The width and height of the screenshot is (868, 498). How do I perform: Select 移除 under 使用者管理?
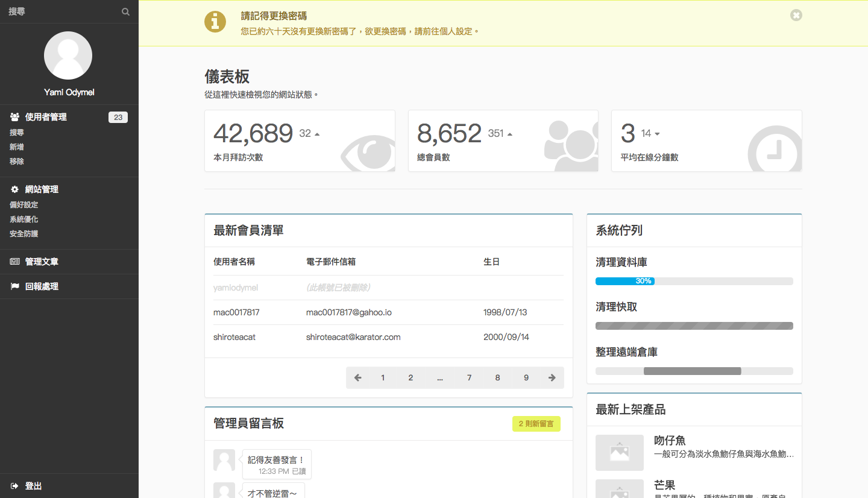click(x=17, y=162)
